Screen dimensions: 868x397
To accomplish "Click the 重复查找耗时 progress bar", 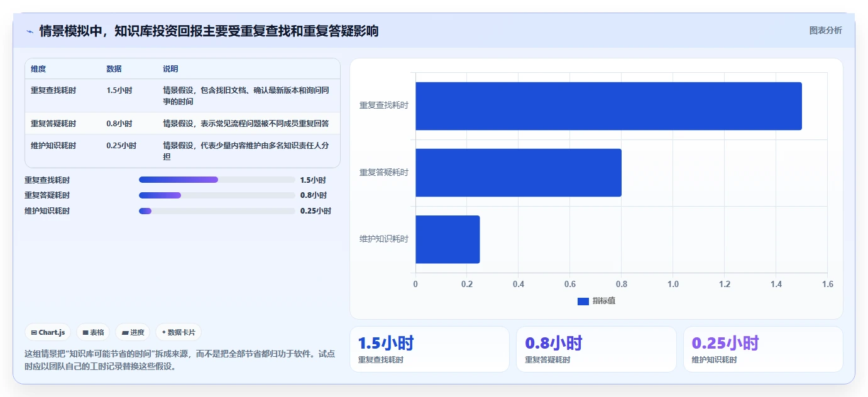I will click(x=217, y=180).
